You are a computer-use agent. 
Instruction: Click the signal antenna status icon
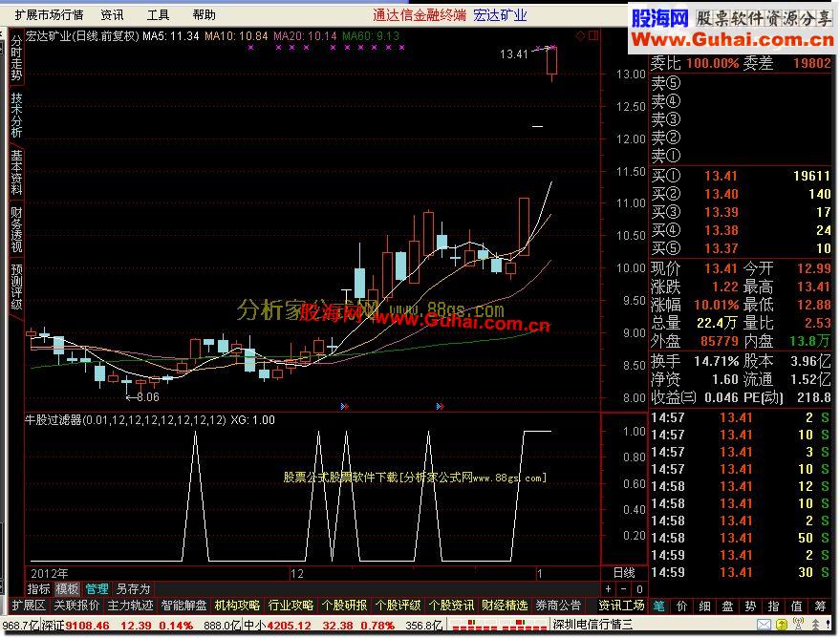click(799, 625)
